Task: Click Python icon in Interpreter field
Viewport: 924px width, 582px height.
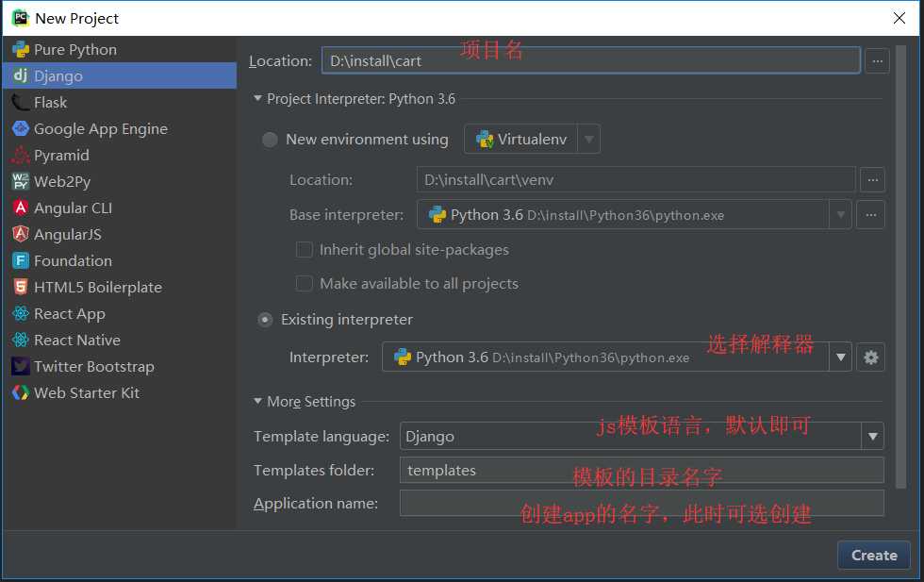Action: point(403,358)
